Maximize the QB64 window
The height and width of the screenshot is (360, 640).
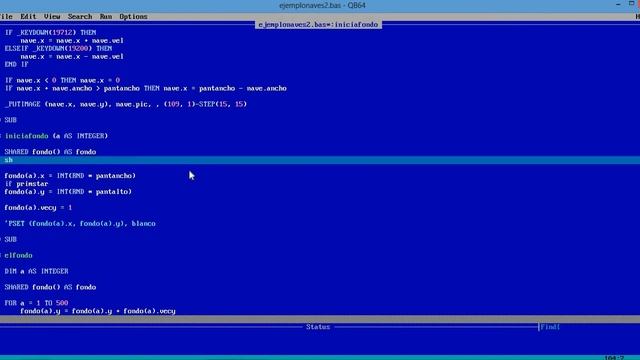coord(631,4)
